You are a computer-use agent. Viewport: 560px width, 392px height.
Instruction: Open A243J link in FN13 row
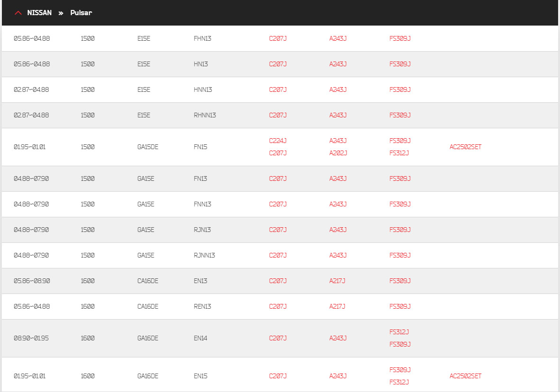pos(338,178)
